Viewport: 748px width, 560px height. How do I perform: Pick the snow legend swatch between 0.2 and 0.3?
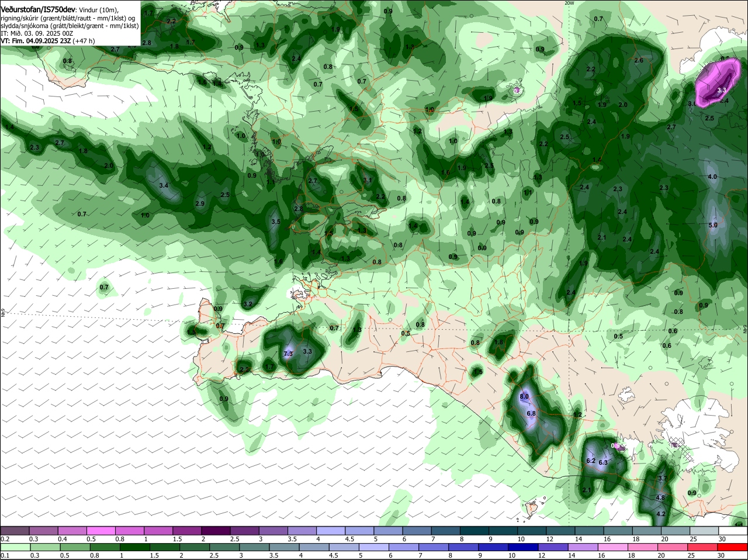click(15, 530)
